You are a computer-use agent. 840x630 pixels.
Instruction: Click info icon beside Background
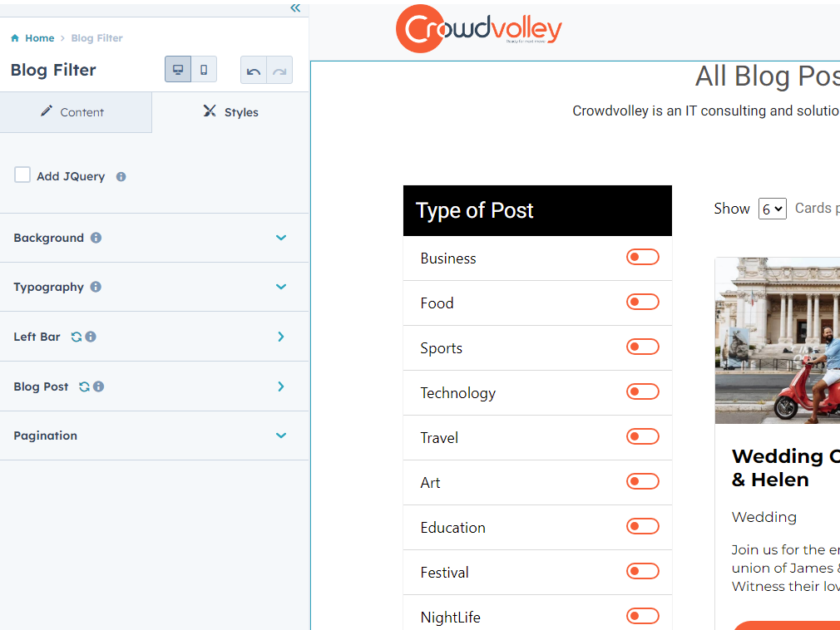pyautogui.click(x=96, y=238)
